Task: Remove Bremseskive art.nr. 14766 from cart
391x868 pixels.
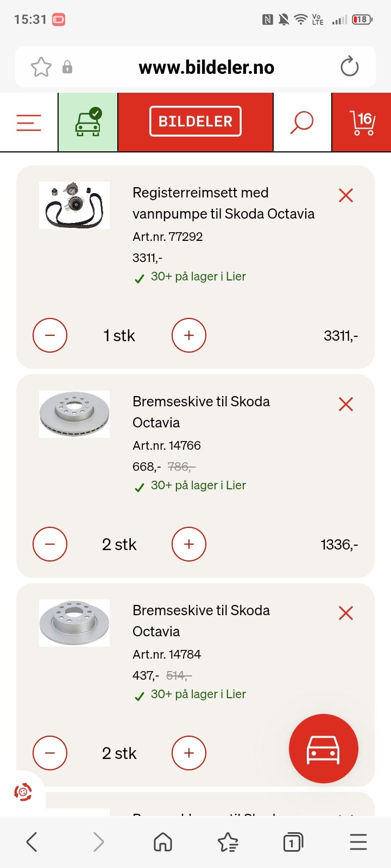Action: point(346,404)
